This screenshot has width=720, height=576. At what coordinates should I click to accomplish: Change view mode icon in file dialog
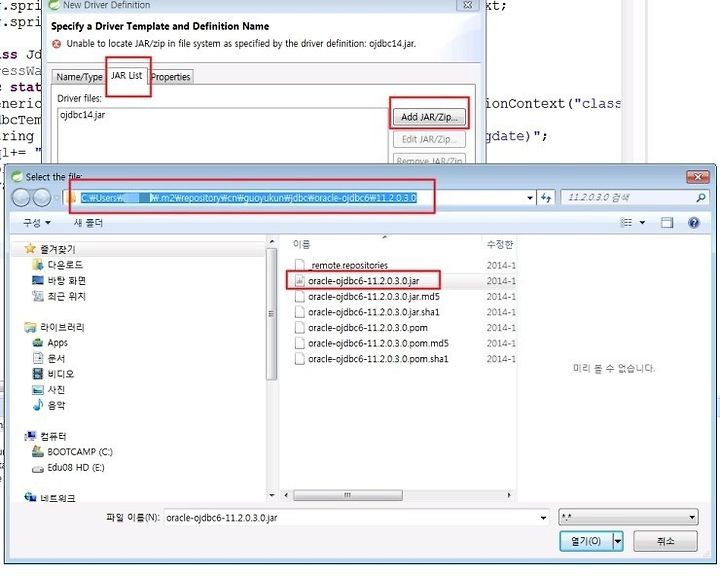[626, 223]
